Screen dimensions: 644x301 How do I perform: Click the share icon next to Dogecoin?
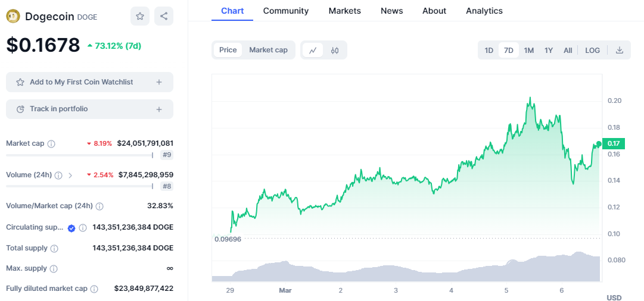coord(164,16)
